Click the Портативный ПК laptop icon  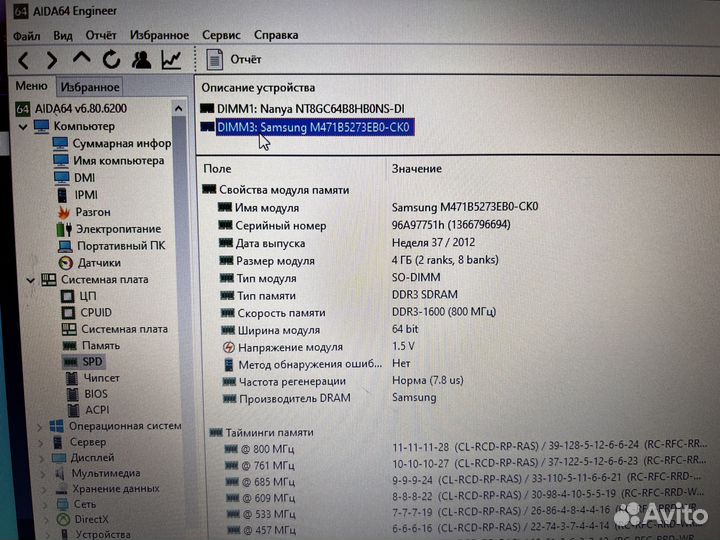[65, 246]
